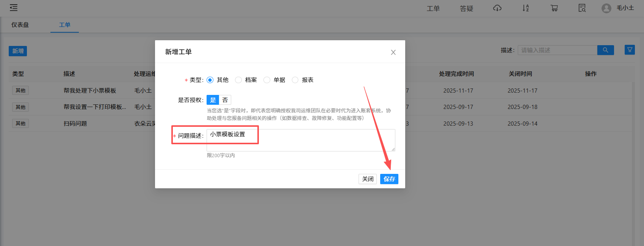
Task: Click the 关闭 button in dialog
Action: coord(367,179)
